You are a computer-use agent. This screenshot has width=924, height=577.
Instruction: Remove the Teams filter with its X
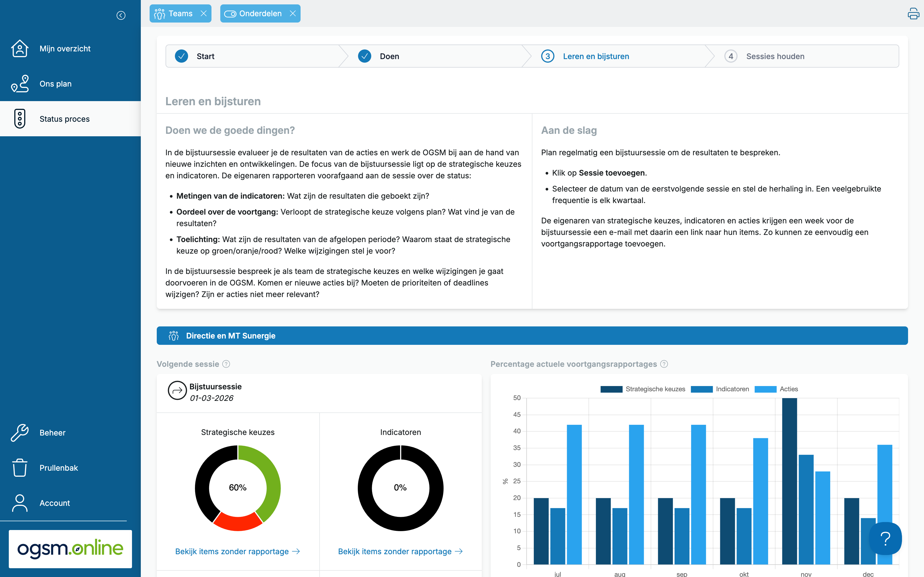(x=204, y=13)
